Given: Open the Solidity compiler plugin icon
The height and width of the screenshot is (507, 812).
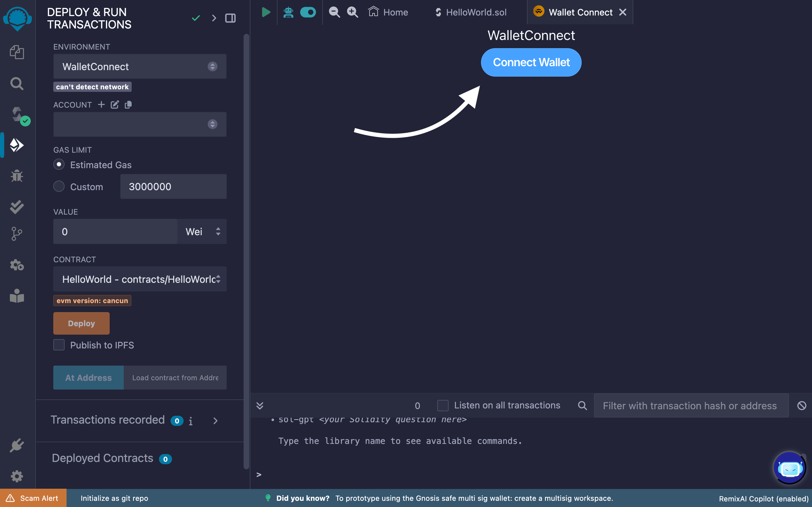Looking at the screenshot, I should pyautogui.click(x=17, y=115).
